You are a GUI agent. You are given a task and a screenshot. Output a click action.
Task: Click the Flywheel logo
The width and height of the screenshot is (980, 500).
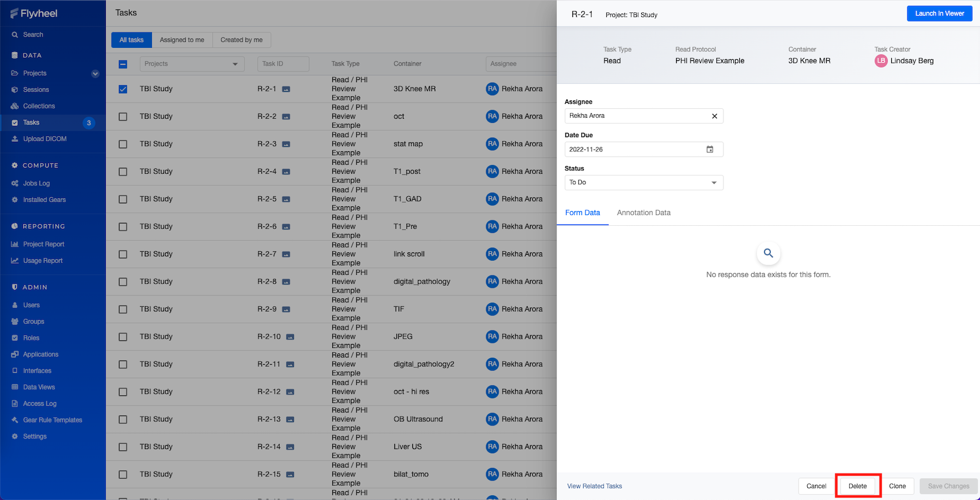34,14
